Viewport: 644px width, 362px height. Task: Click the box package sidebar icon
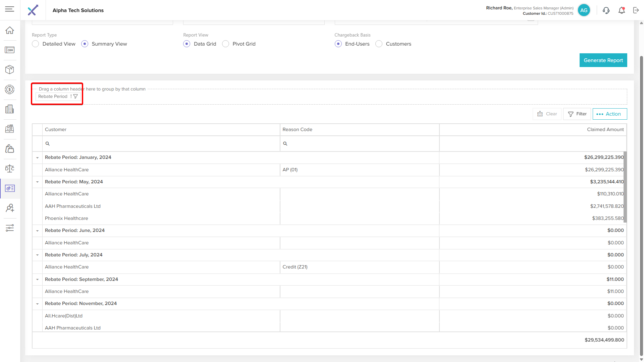click(10, 69)
